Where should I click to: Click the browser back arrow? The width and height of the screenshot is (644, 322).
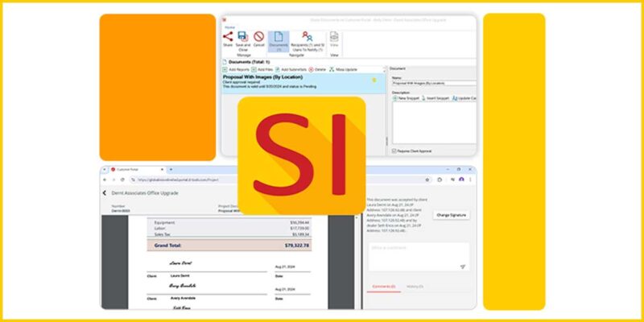tap(105, 180)
